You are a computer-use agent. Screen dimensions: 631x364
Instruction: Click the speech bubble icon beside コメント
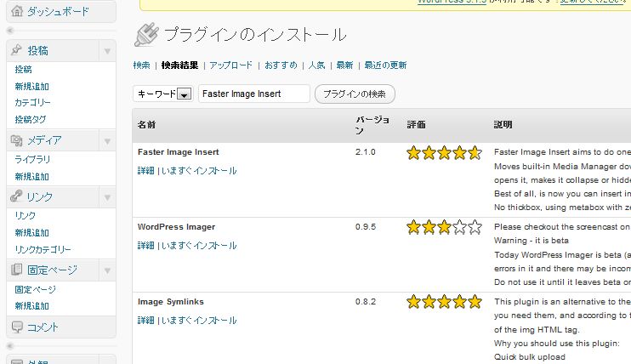pyautogui.click(x=17, y=327)
